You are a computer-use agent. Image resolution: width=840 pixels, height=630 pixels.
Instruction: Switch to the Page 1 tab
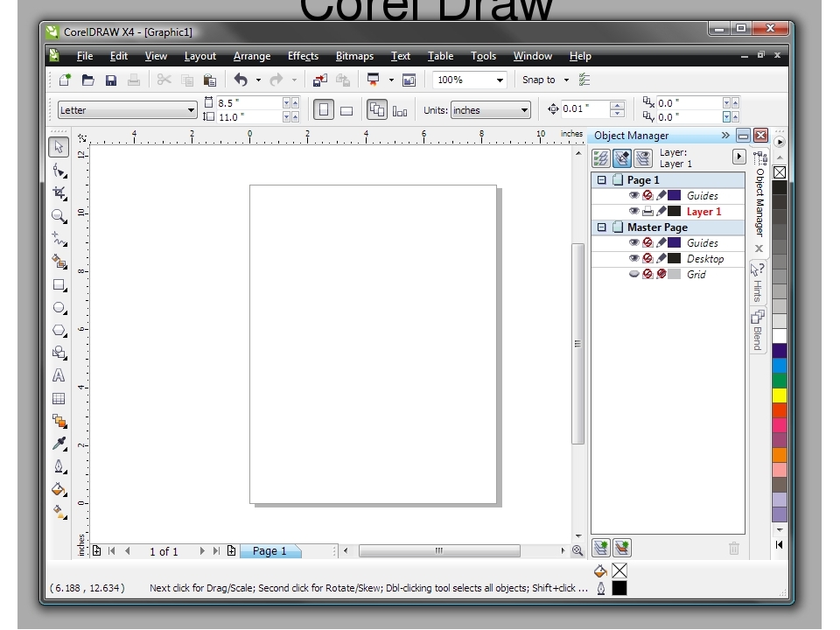click(x=270, y=550)
